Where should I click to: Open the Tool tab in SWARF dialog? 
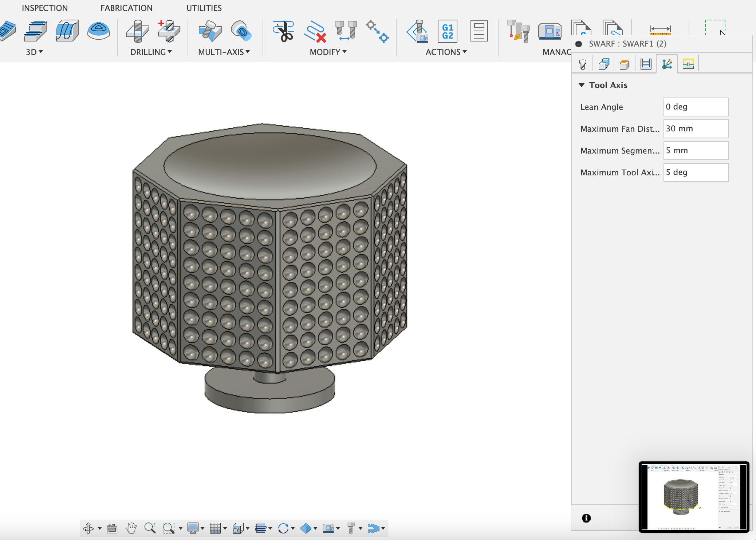point(582,64)
